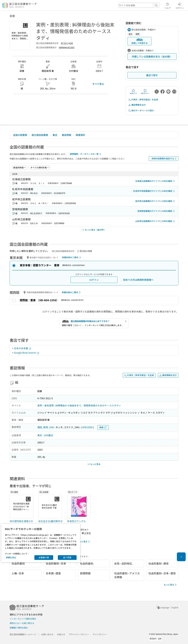The width and height of the screenshot is (188, 644).
Task: Open 国立国会図書館の利用ははじめてですか guide
Action: click(x=94, y=323)
